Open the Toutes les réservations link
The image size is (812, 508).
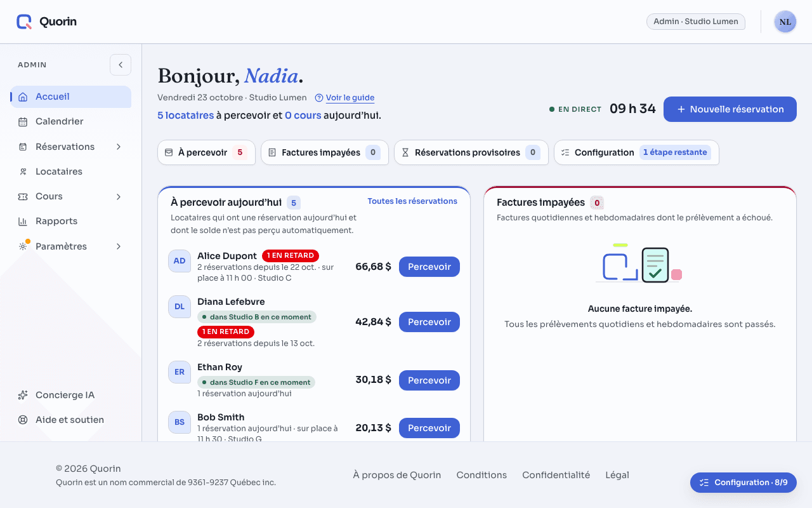pyautogui.click(x=412, y=201)
